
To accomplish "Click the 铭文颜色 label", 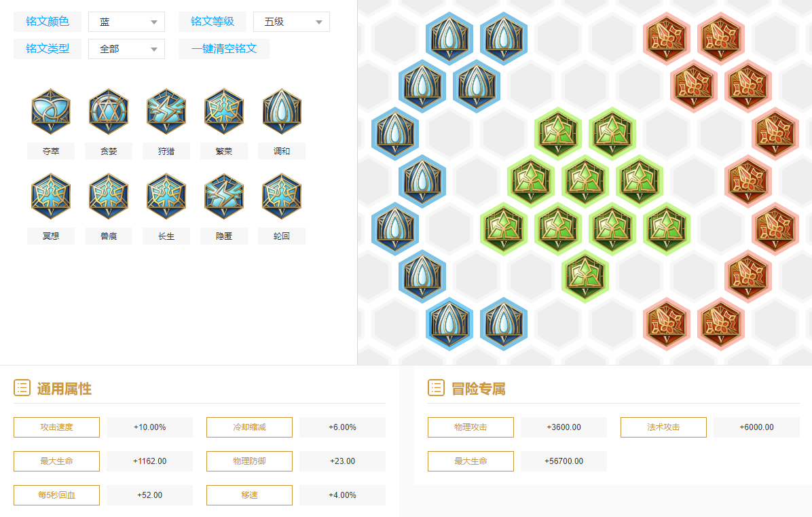I will click(x=47, y=22).
